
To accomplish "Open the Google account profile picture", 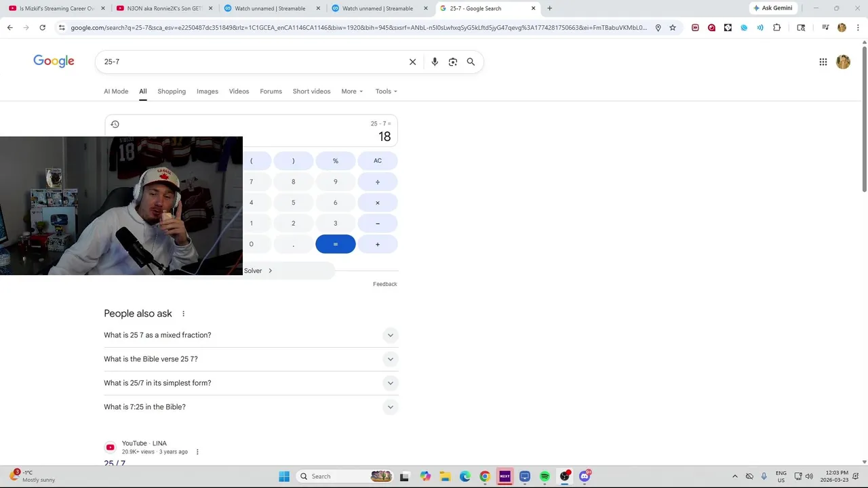I will click(x=843, y=62).
